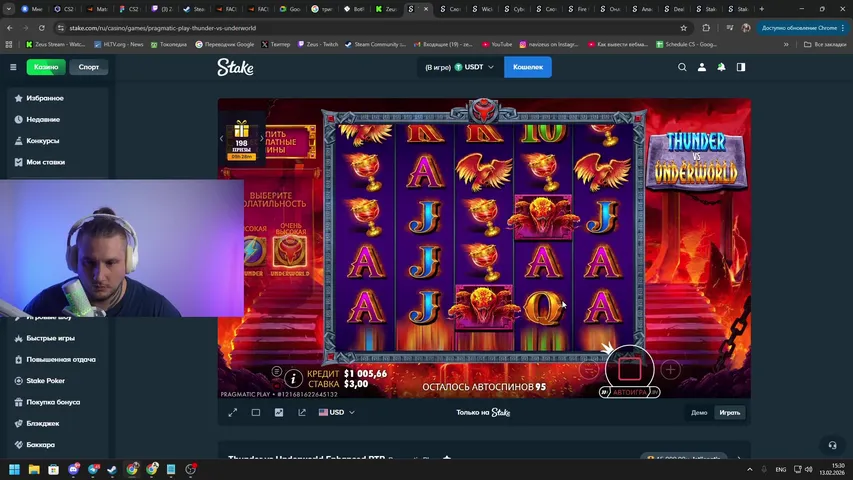Select the Underworld very high volatility option
The height and width of the screenshot is (480, 853).
[290, 251]
